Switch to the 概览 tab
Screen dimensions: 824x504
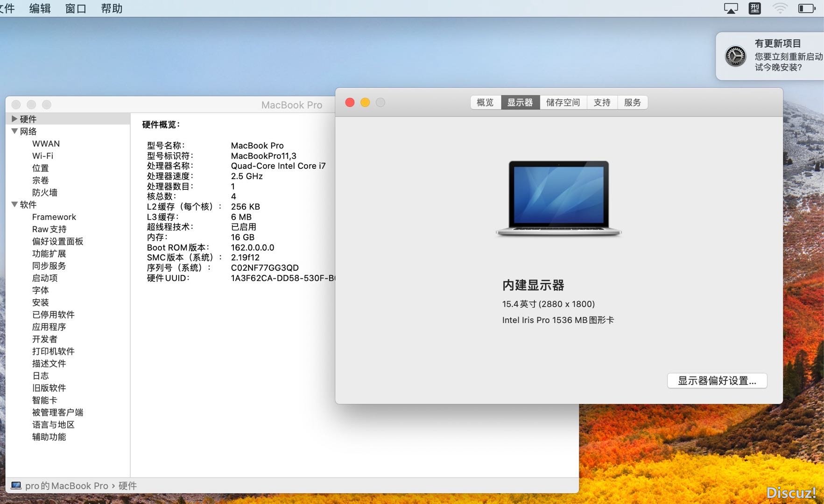pos(486,102)
